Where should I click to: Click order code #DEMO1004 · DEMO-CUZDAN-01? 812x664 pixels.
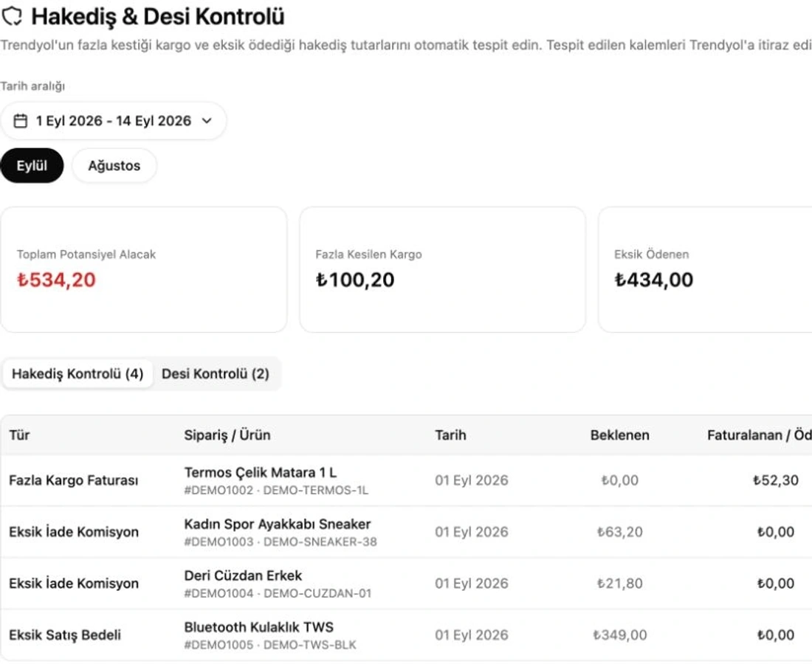pyautogui.click(x=278, y=593)
